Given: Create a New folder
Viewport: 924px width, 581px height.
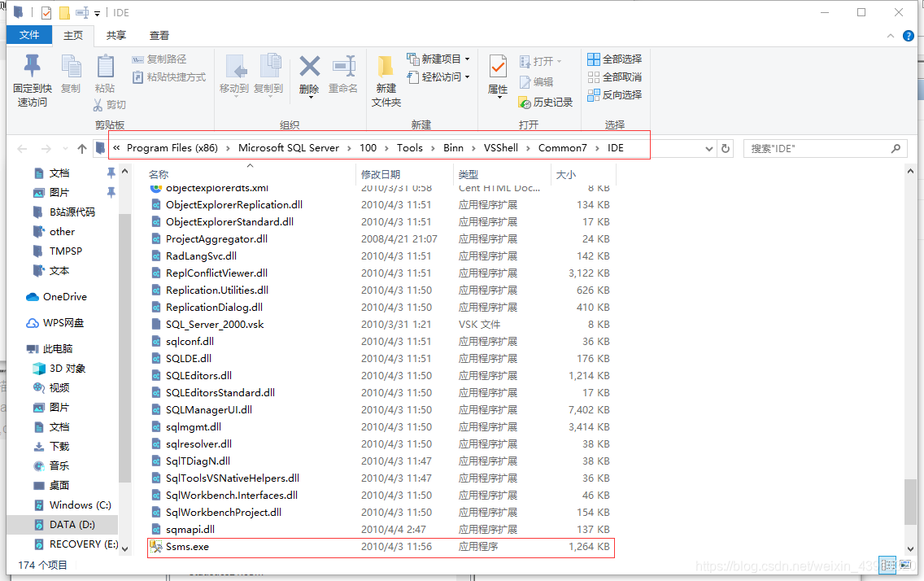Looking at the screenshot, I should 386,81.
